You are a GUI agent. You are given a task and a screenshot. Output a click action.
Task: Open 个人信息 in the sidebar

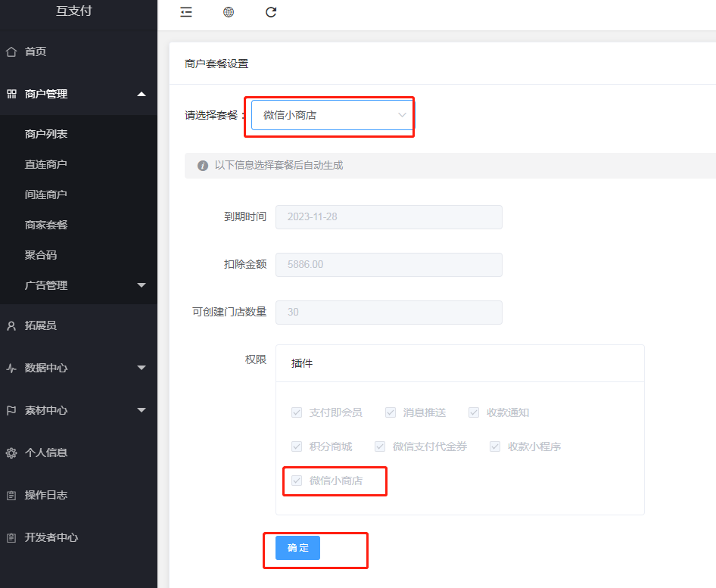pyautogui.click(x=46, y=453)
